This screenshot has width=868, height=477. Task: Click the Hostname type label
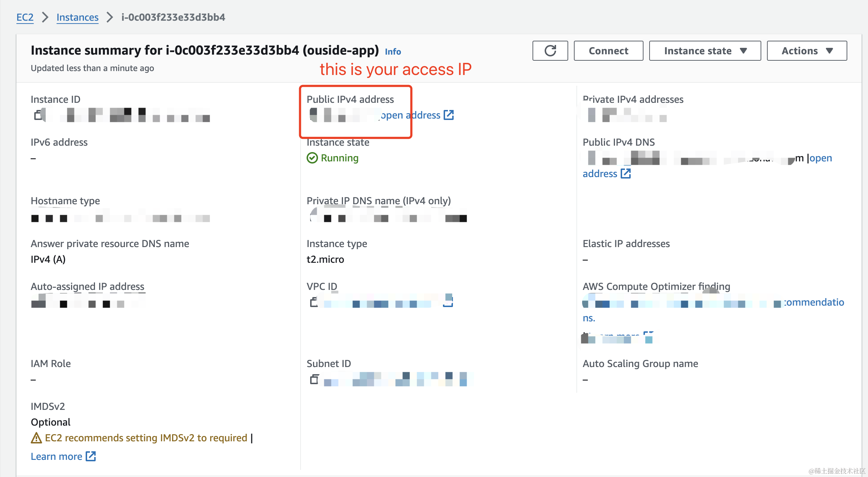coord(65,201)
